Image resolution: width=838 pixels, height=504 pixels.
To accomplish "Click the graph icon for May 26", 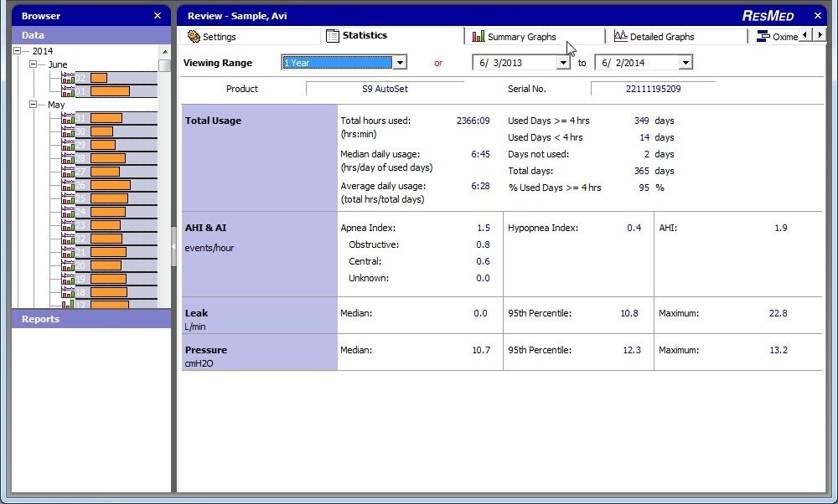I will [68, 185].
